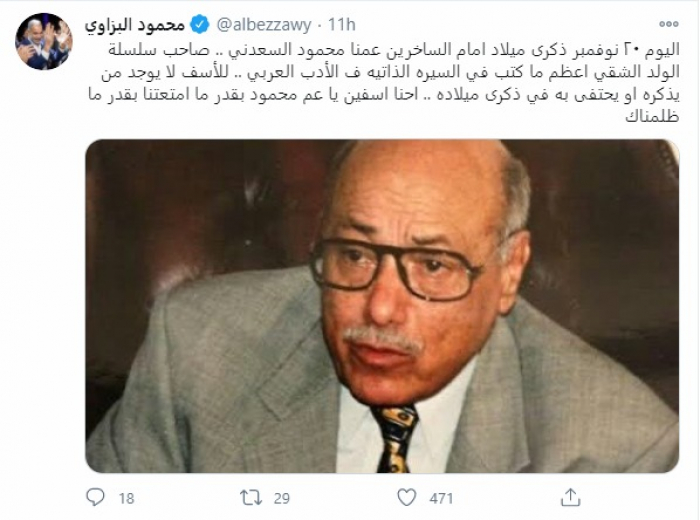
Task: Click the name محمود السعدني in tweet text
Action: [282, 50]
